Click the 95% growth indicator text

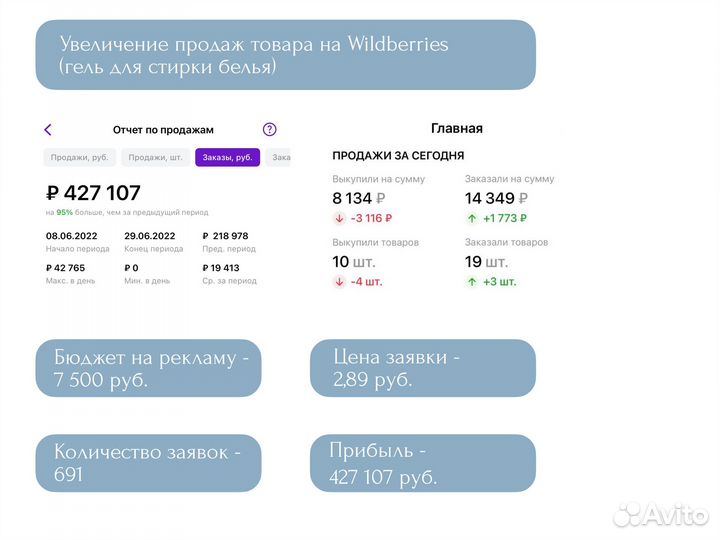tap(65, 213)
